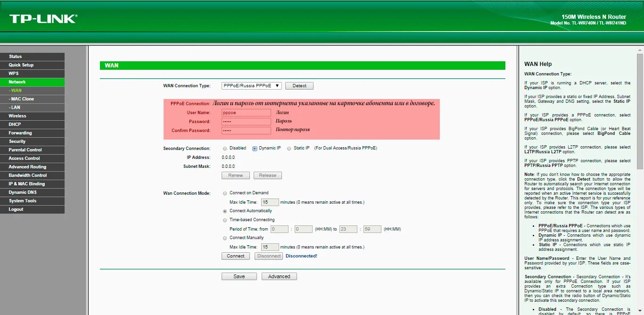Screen dimensions: 644x315
Task: Click the period 'to' minutes field showing 59
Action: pyautogui.click(x=372, y=229)
